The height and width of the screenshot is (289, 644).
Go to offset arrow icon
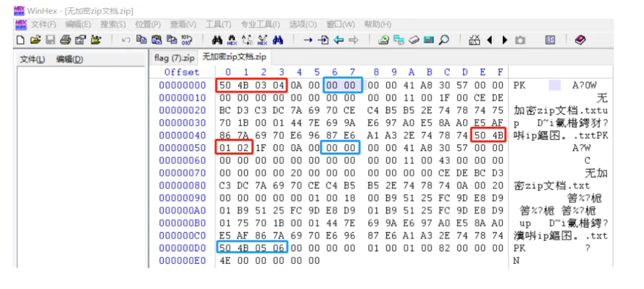308,40
